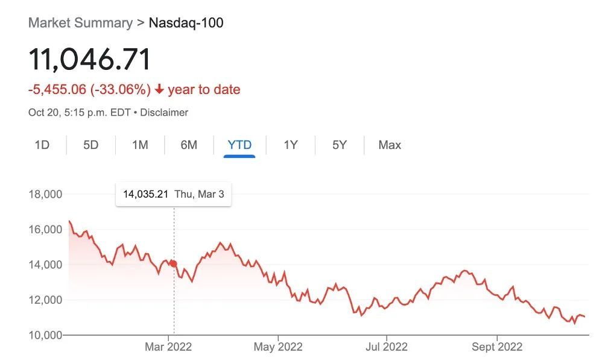Click the May 2022 axis label
The image size is (614, 364).
pos(277,347)
